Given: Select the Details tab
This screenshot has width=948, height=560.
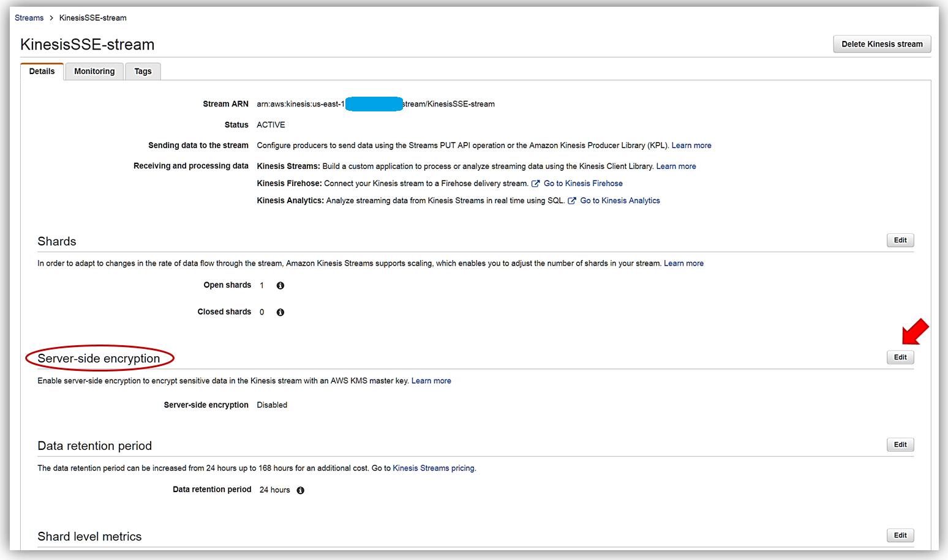Looking at the screenshot, I should [x=42, y=72].
